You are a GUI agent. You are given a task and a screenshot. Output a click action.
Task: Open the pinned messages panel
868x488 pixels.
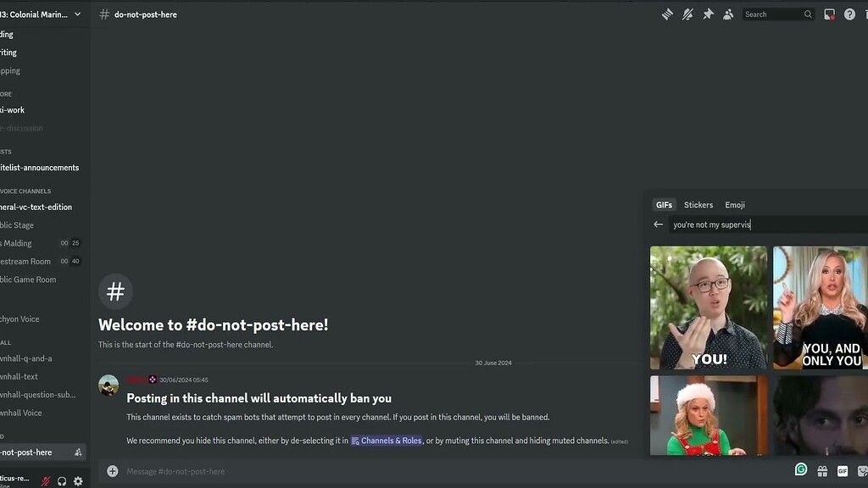click(x=708, y=14)
